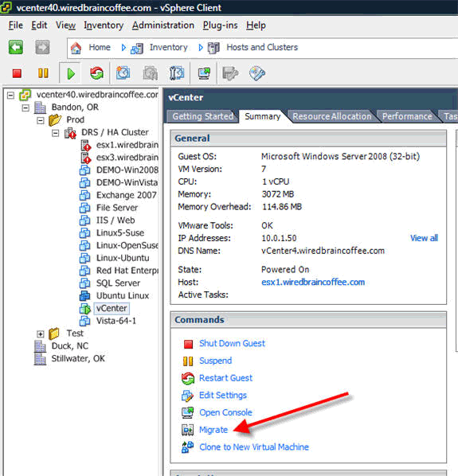This screenshot has width=458, height=476.
Task: Click the Edit Settings command icon
Action: tap(187, 396)
